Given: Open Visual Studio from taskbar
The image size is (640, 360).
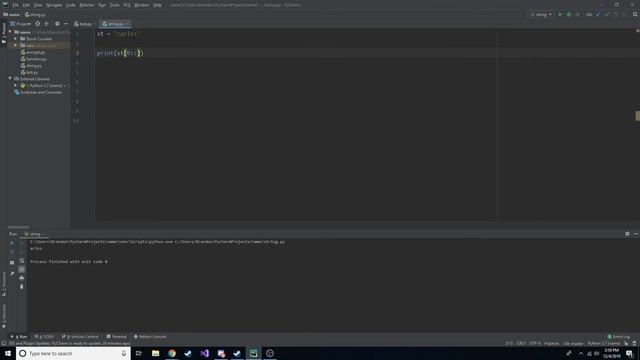Looking at the screenshot, I should coord(204,353).
